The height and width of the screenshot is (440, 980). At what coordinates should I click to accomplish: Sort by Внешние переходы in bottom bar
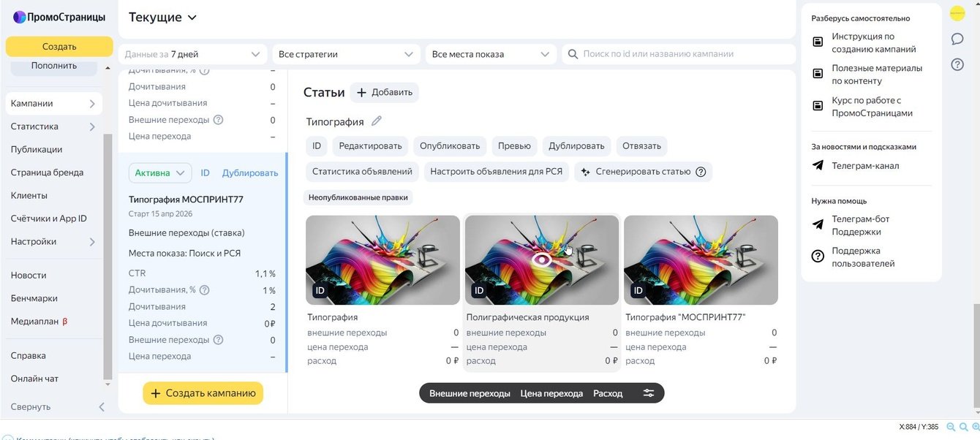tap(470, 393)
